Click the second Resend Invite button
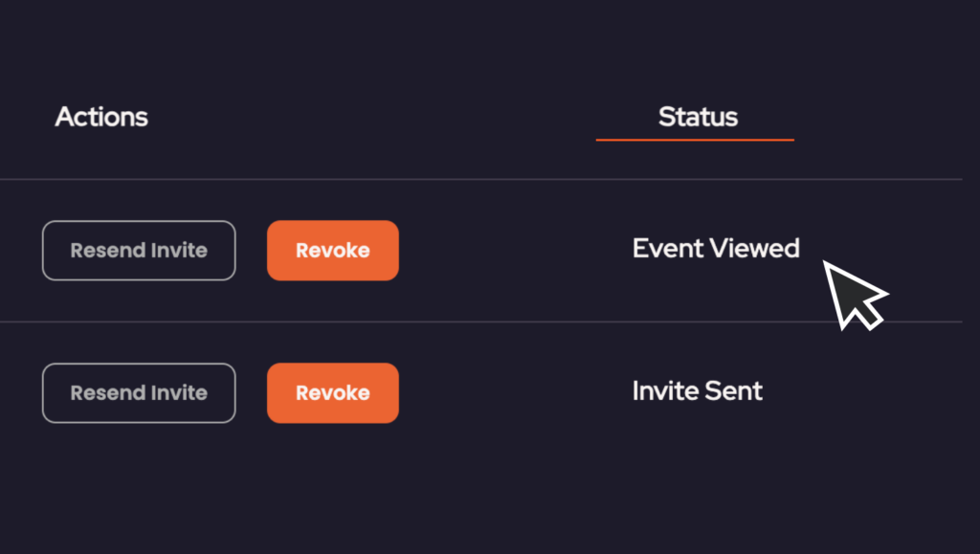The image size is (980, 554). (x=139, y=392)
